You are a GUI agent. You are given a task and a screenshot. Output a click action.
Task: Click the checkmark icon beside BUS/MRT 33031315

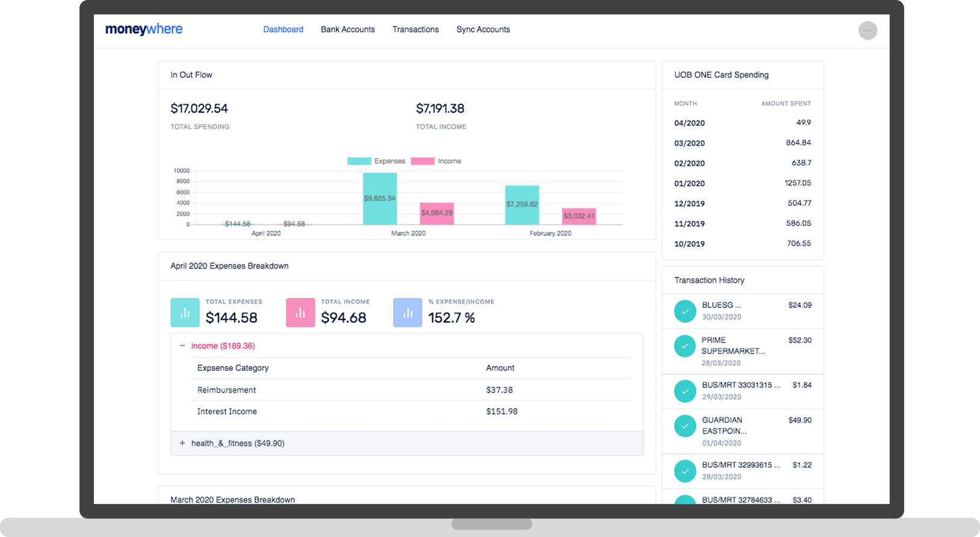click(685, 391)
